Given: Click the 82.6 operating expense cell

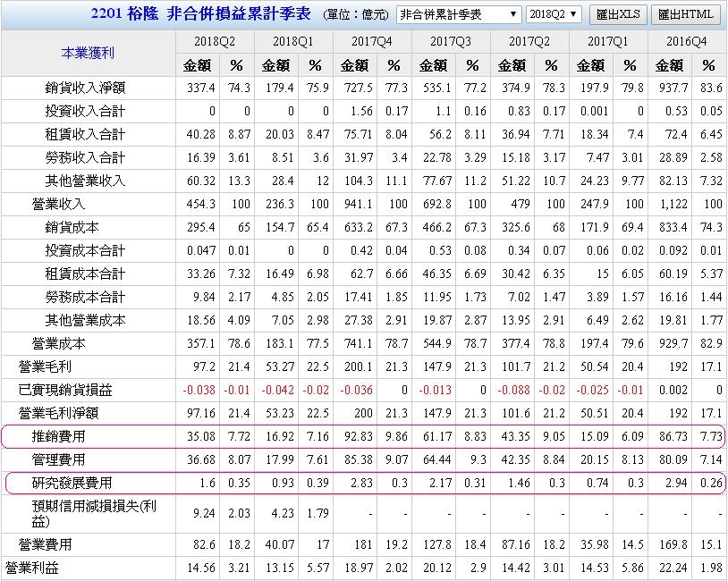Looking at the screenshot, I should [x=204, y=544].
